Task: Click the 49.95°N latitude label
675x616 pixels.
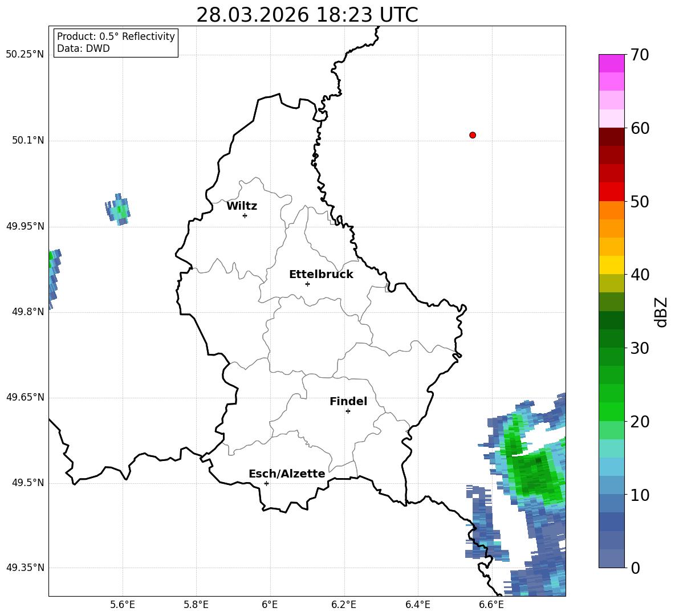Action: coord(25,226)
